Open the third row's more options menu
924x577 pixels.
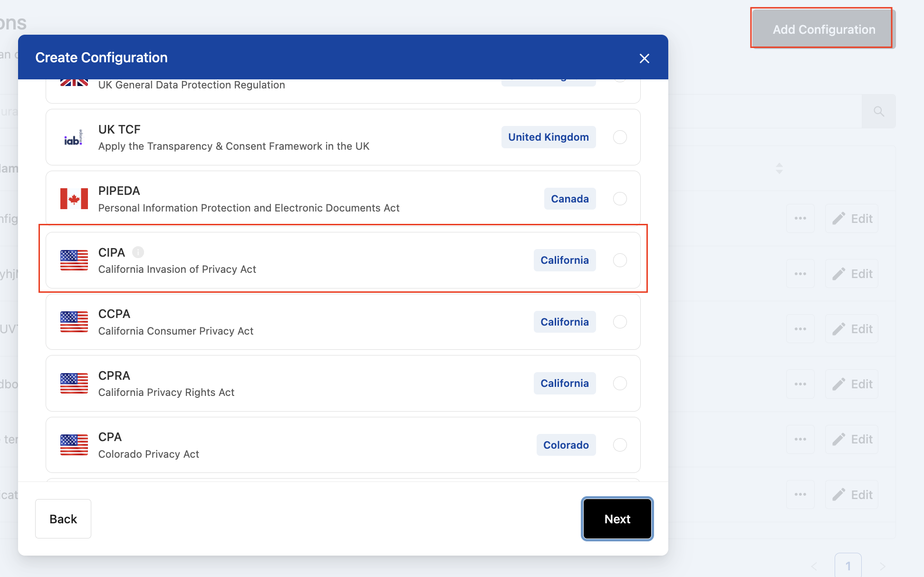tap(800, 329)
